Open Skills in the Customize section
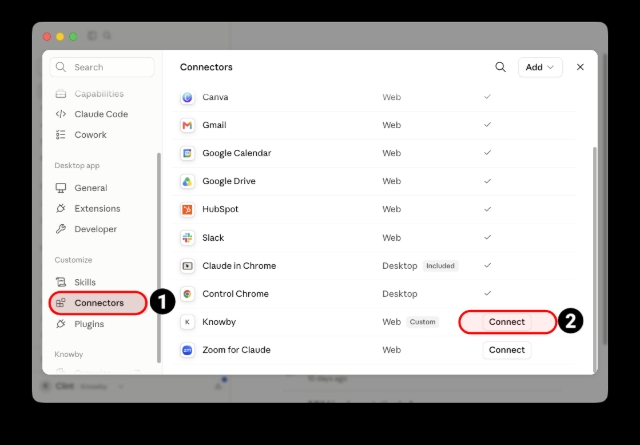 click(x=98, y=283)
